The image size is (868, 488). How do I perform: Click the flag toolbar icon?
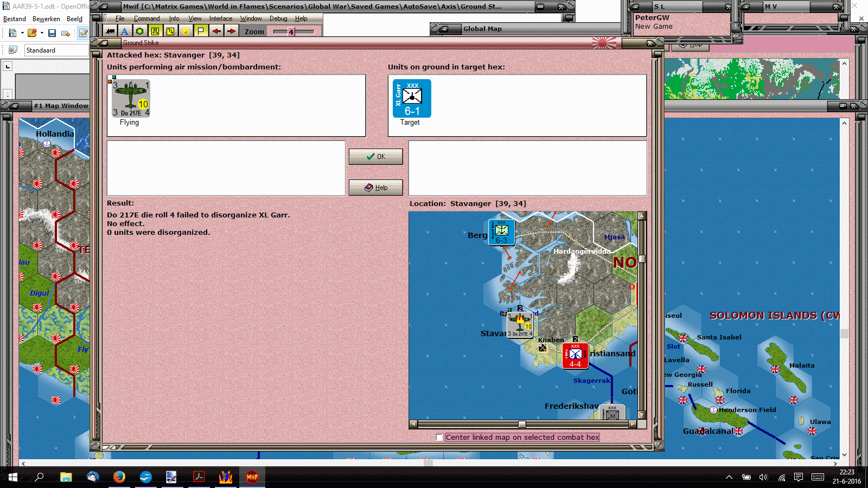coord(201,31)
